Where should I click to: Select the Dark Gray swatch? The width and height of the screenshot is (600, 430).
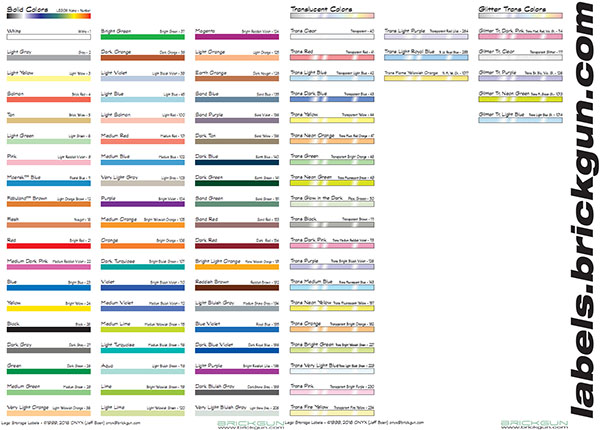49,350
